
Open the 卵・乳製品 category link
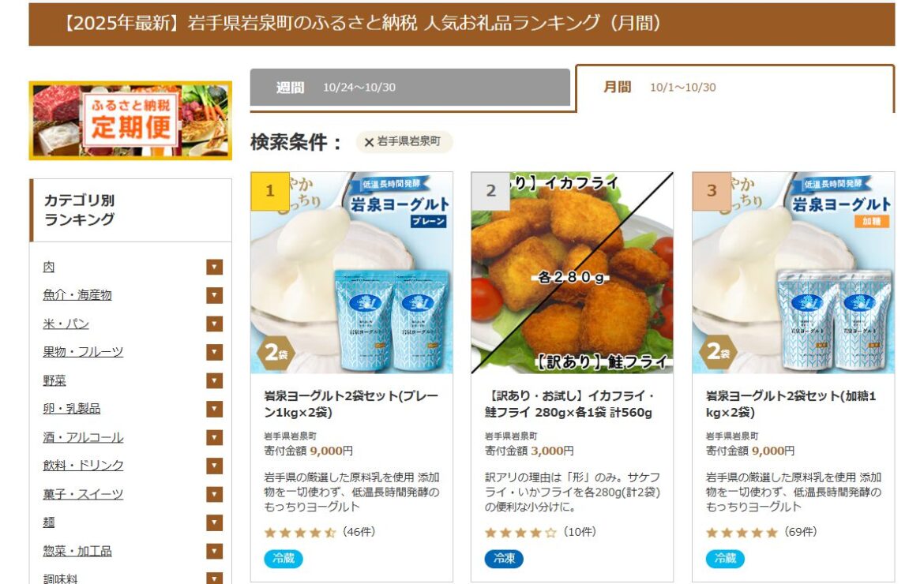(71, 409)
